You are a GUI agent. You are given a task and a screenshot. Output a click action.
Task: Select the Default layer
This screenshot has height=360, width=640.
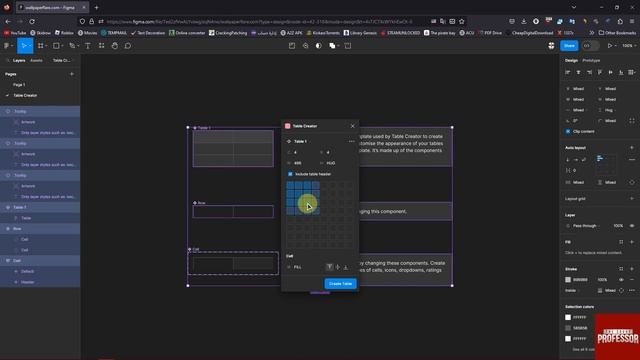pos(40,271)
